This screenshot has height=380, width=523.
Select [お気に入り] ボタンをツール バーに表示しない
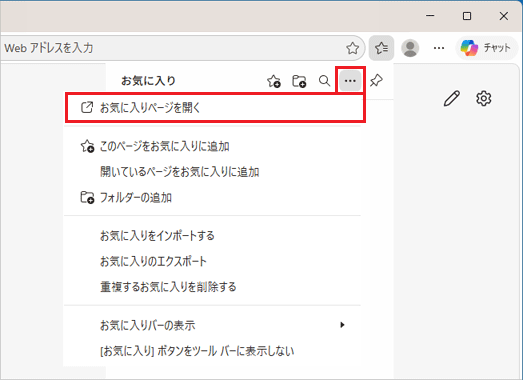(x=212, y=351)
